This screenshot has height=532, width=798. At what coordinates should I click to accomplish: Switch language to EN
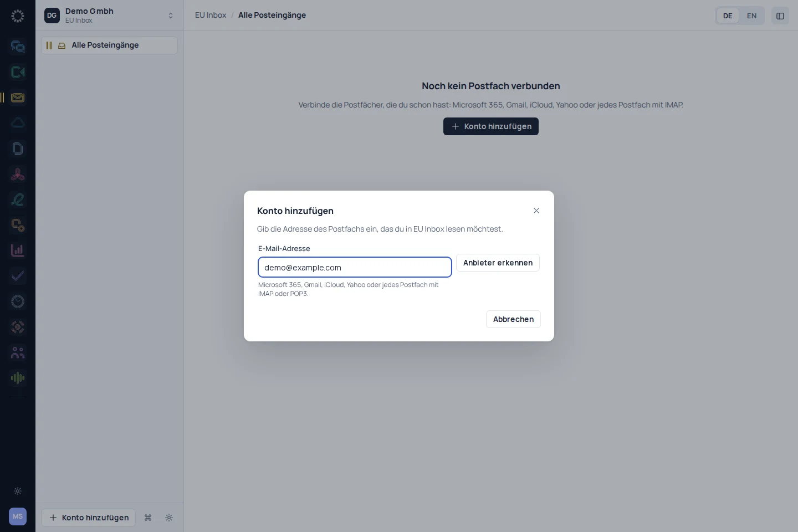751,16
